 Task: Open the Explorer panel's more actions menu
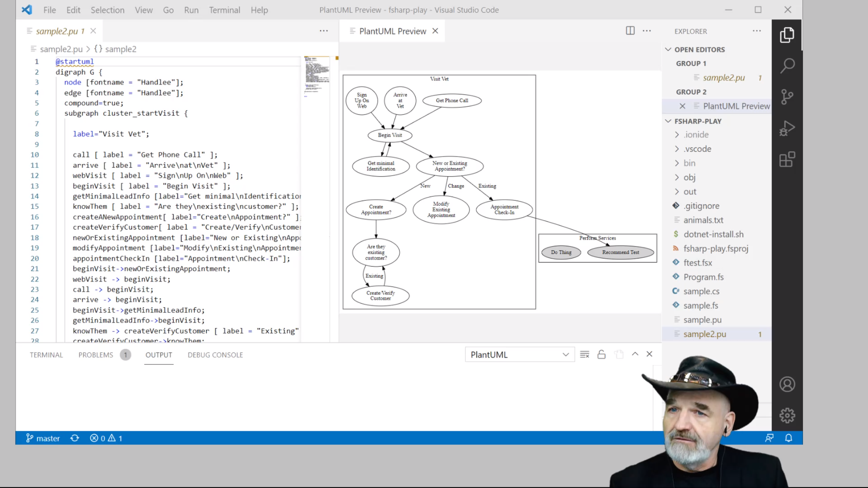757,31
